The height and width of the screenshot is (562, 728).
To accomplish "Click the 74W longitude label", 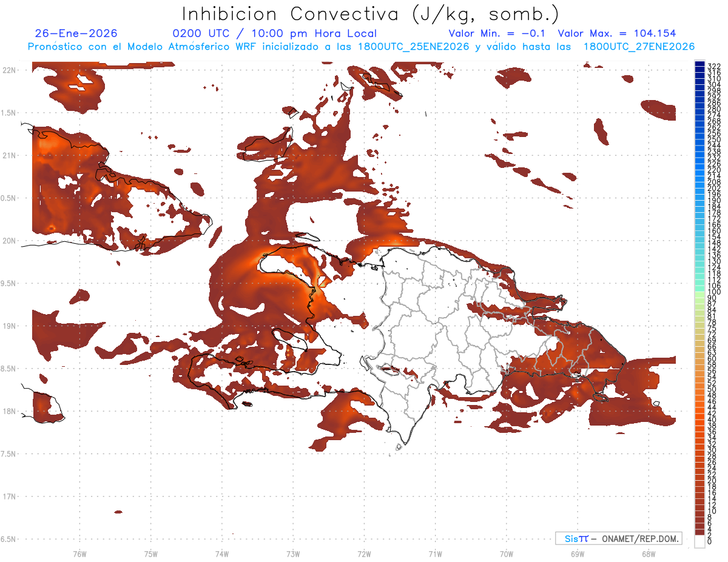I will [222, 554].
